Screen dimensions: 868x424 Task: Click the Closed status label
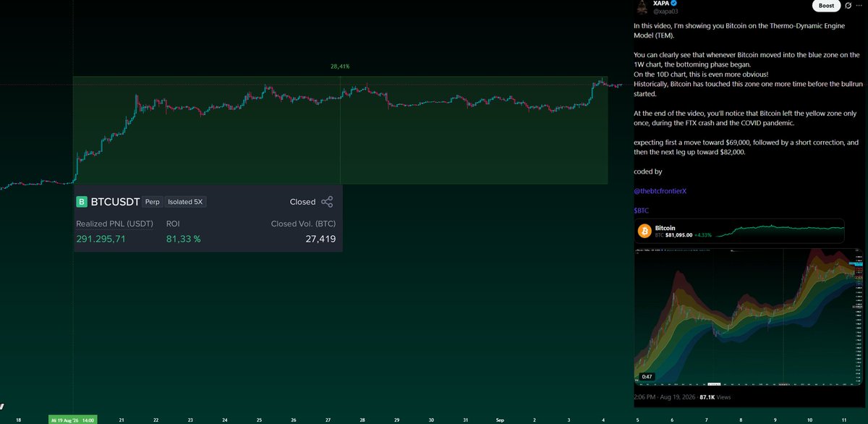(x=302, y=202)
